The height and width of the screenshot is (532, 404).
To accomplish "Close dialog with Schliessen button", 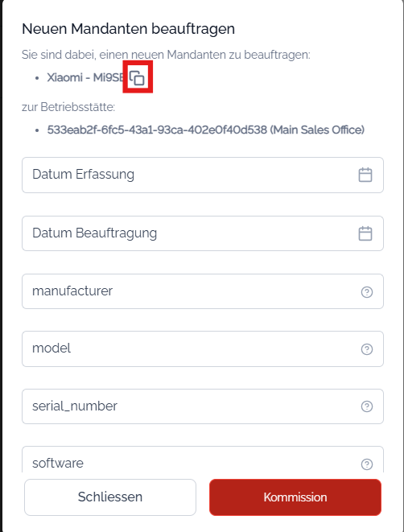I will pos(110,497).
